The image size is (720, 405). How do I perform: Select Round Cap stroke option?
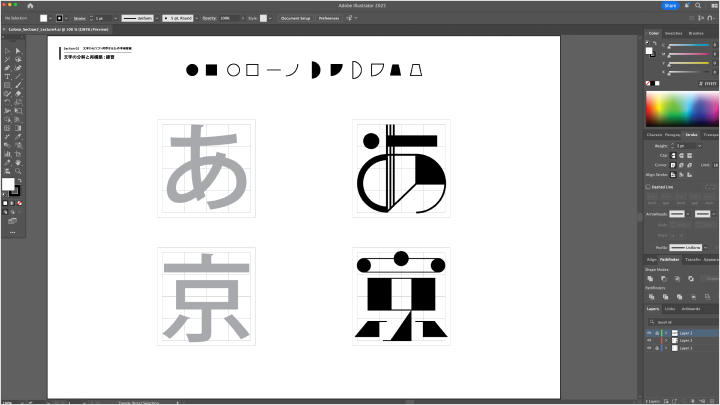(681, 156)
